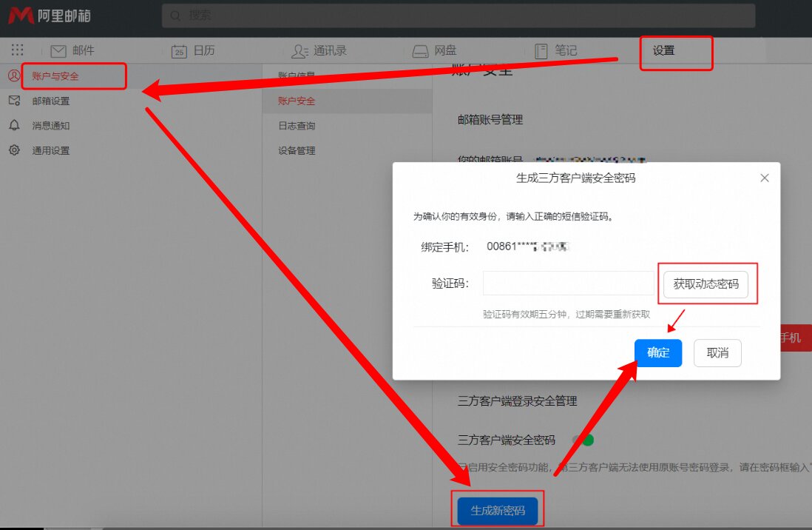Click the red 手机 button behind dialog

(796, 338)
